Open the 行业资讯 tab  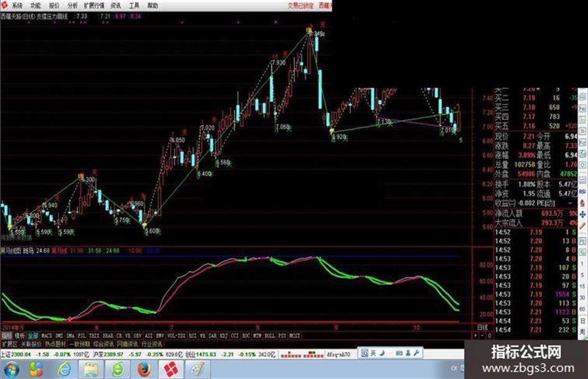click(x=152, y=344)
